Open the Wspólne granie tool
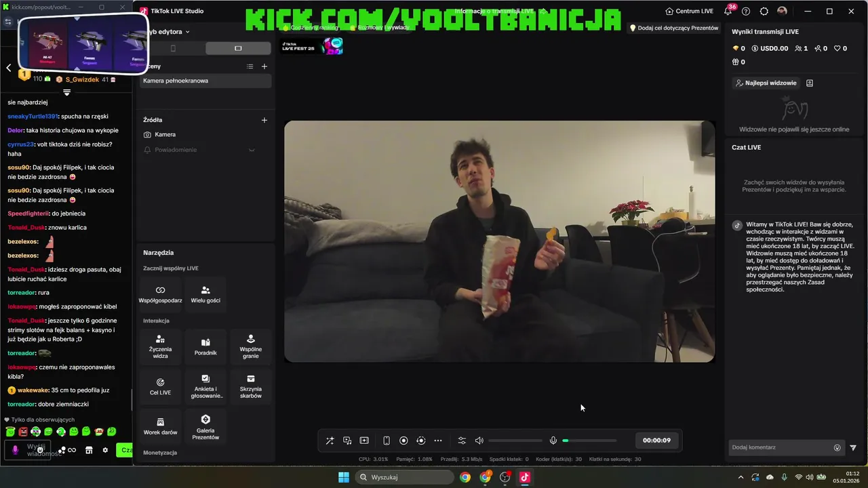 click(x=251, y=346)
